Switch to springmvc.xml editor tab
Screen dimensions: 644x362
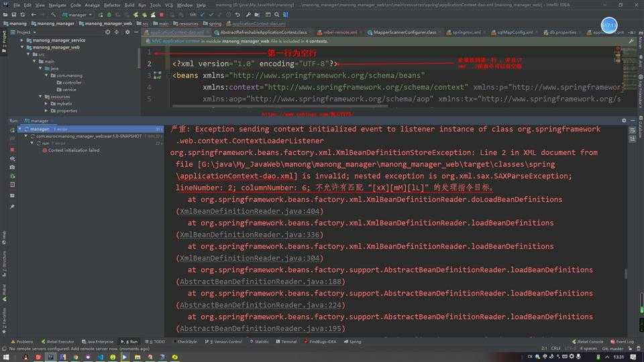(466, 32)
